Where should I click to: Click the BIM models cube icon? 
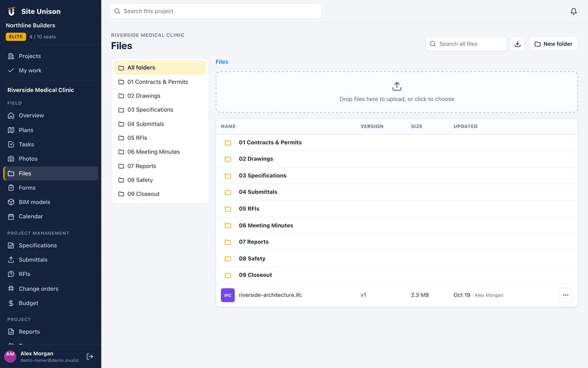point(11,202)
